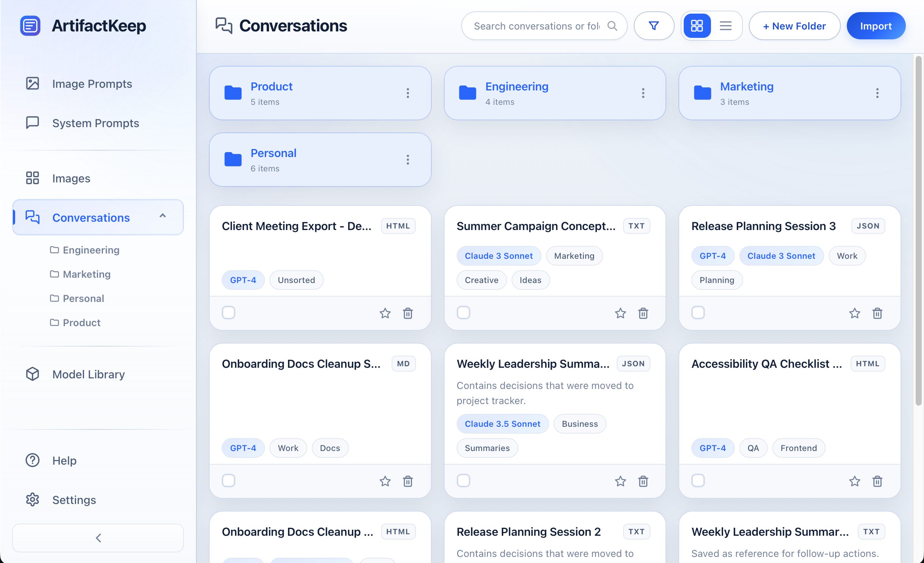This screenshot has height=563, width=924.
Task: Open the Model Library
Action: point(88,374)
